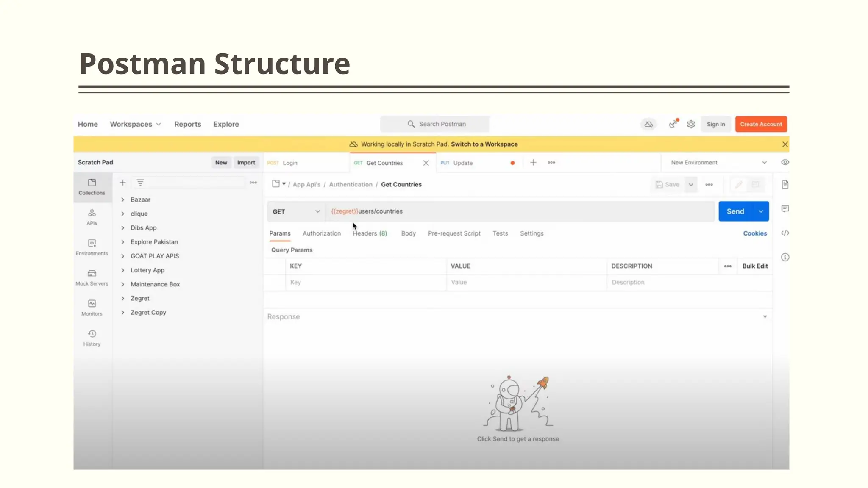
Task: Open the GET method dropdown
Action: pos(296,211)
